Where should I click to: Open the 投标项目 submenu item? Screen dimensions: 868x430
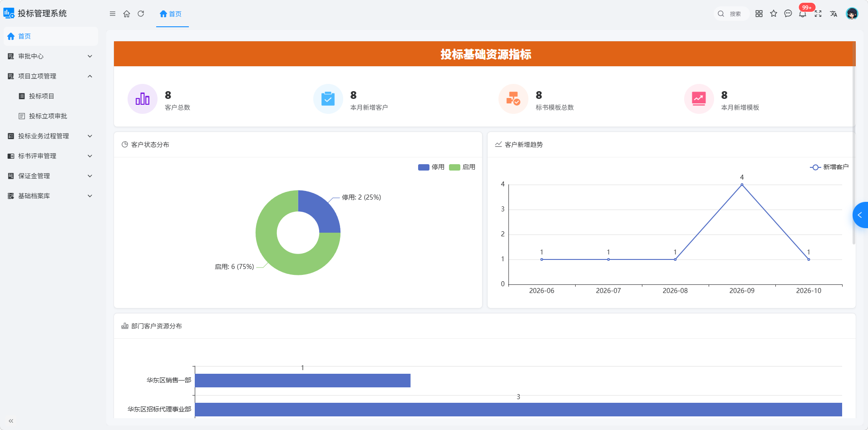(x=51, y=96)
